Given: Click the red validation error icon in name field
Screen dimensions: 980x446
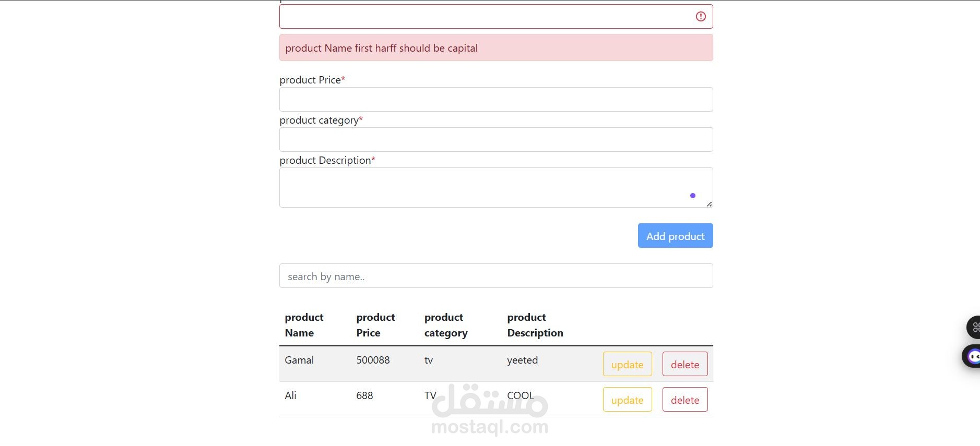Looking at the screenshot, I should pyautogui.click(x=701, y=17).
